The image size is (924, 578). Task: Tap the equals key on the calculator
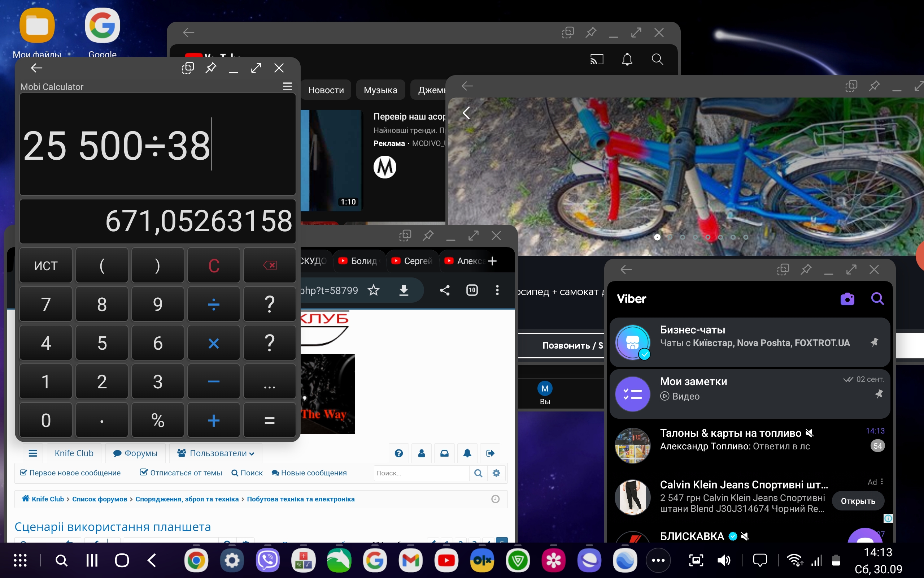[270, 420]
